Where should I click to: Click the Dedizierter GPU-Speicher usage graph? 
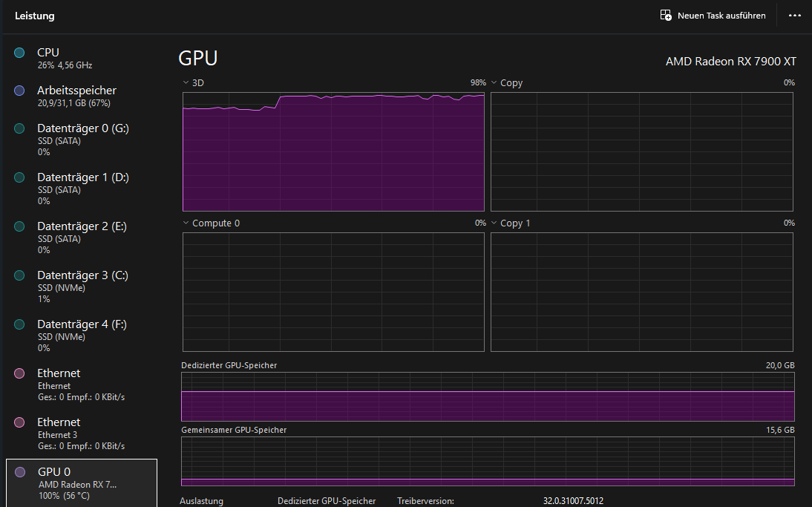pyautogui.click(x=488, y=396)
